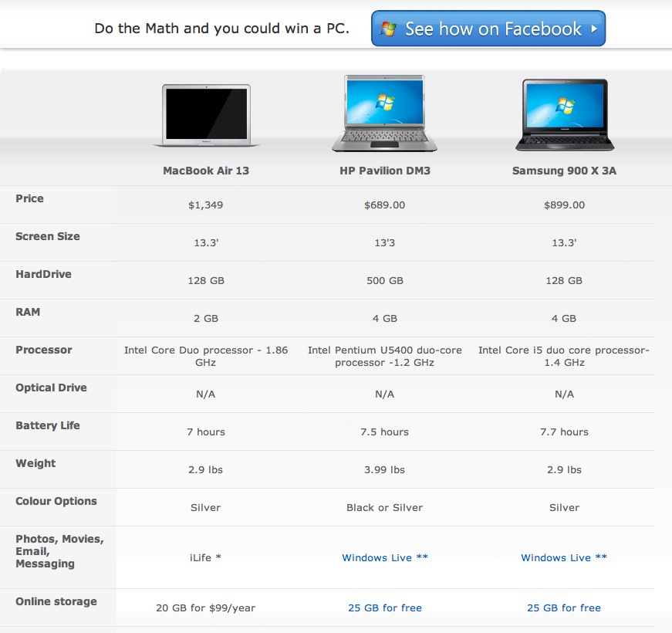Click the $1,349 price cell

click(206, 205)
